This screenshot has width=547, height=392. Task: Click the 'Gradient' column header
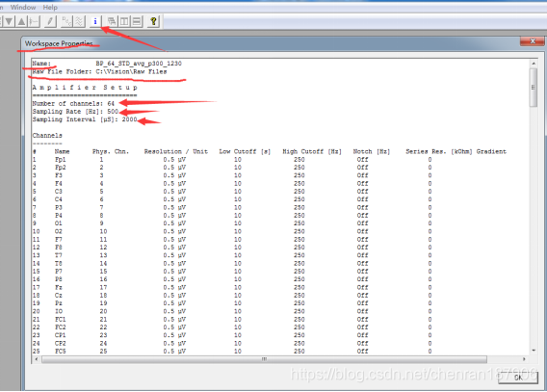491,151
